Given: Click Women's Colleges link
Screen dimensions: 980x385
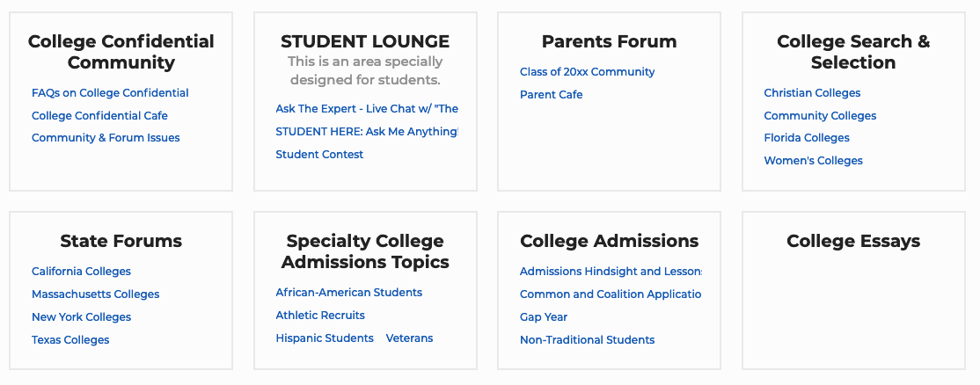Looking at the screenshot, I should coord(813,161).
